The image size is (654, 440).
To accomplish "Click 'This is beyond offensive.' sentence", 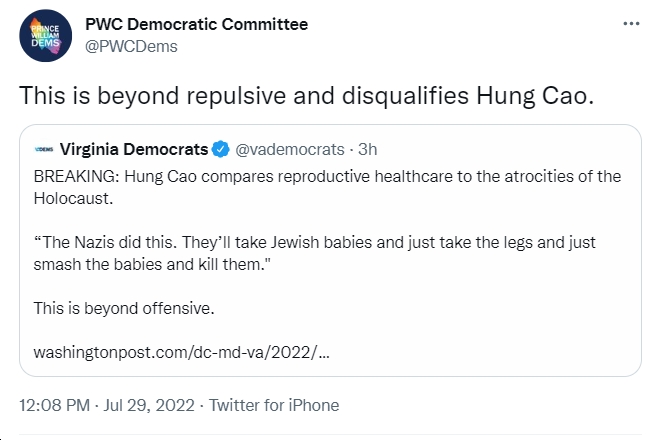I will (124, 308).
